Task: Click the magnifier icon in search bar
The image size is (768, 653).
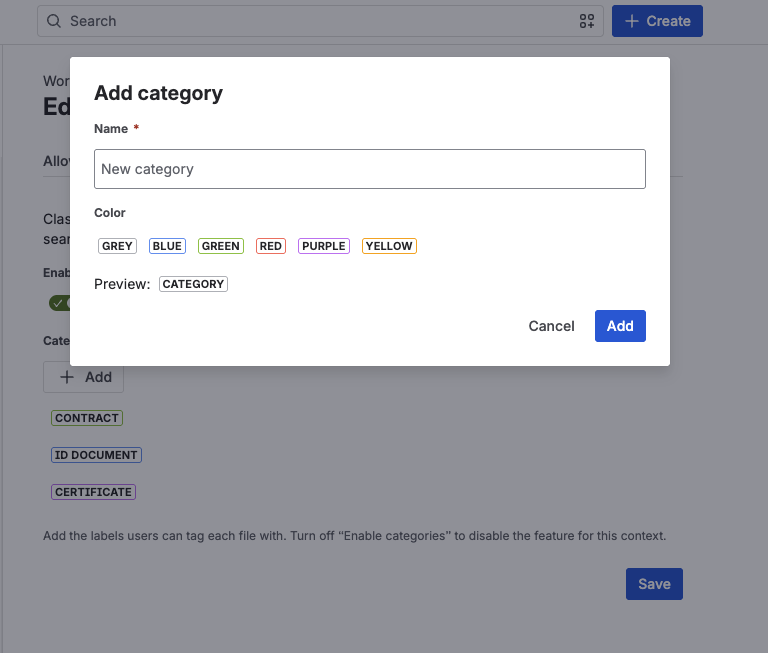Action: tap(53, 21)
